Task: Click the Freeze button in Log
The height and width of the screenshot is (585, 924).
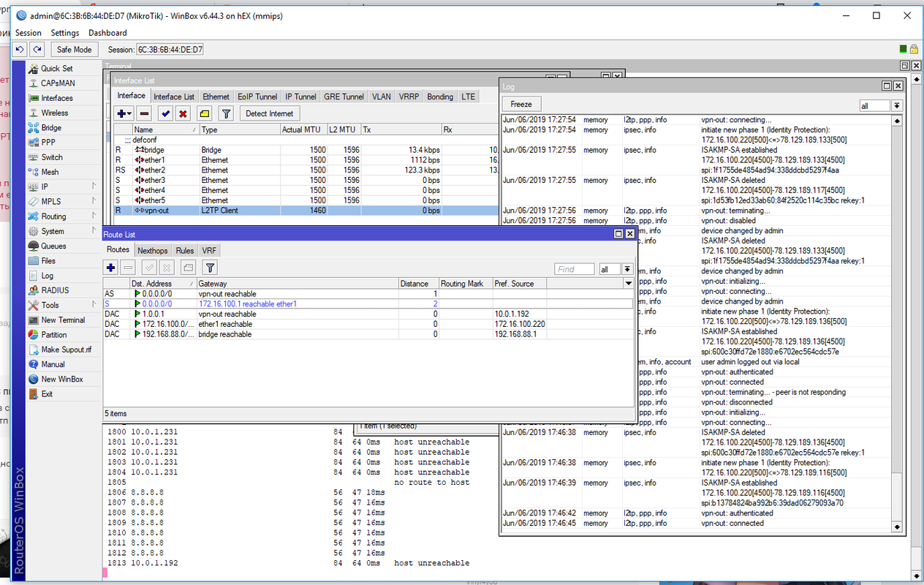Action: (x=520, y=104)
